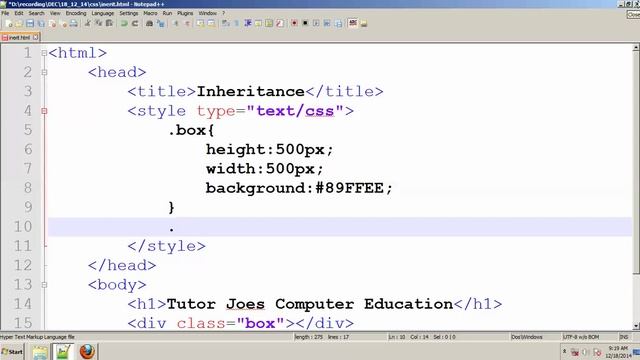Toggle show all characters icon

(x=236, y=23)
